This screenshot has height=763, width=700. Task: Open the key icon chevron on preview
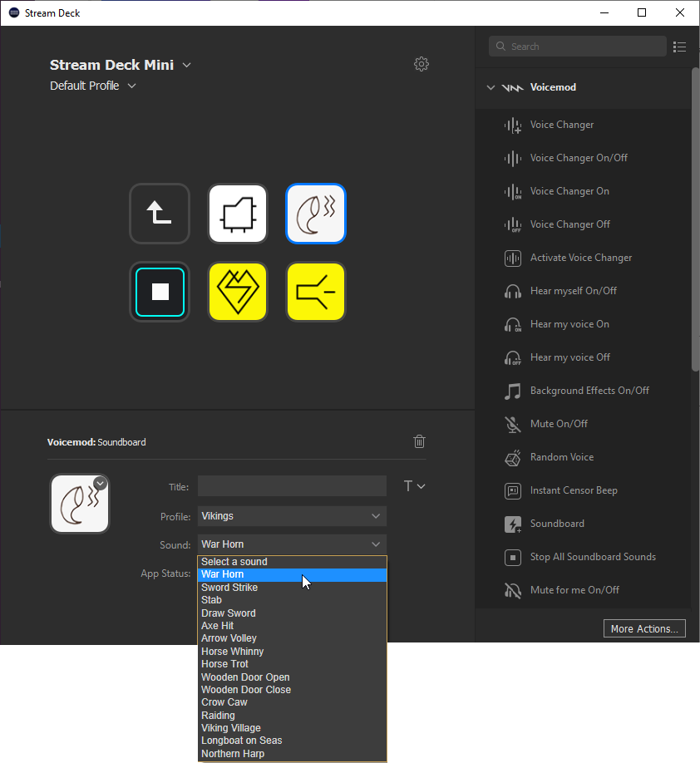(x=101, y=483)
